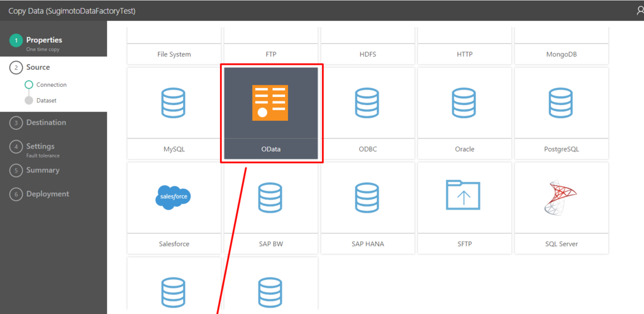This screenshot has height=314, width=644.
Task: Click the MongoDB tile label
Action: tap(562, 54)
